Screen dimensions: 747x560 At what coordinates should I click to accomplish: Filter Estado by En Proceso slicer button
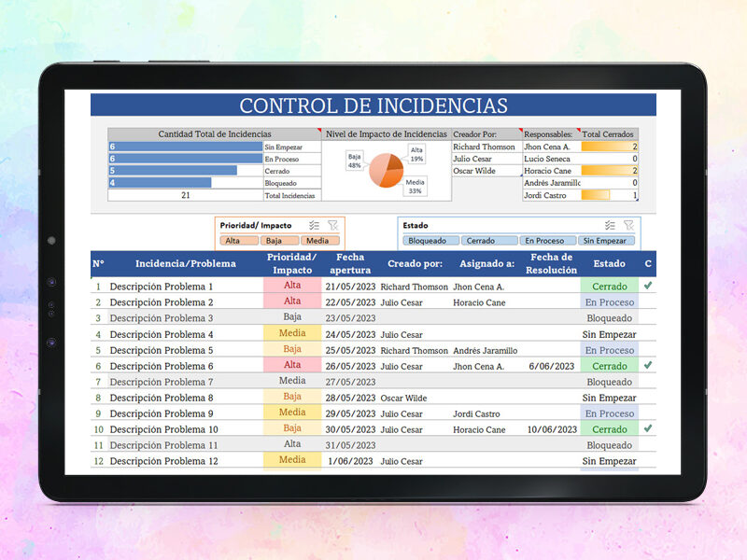coord(548,241)
